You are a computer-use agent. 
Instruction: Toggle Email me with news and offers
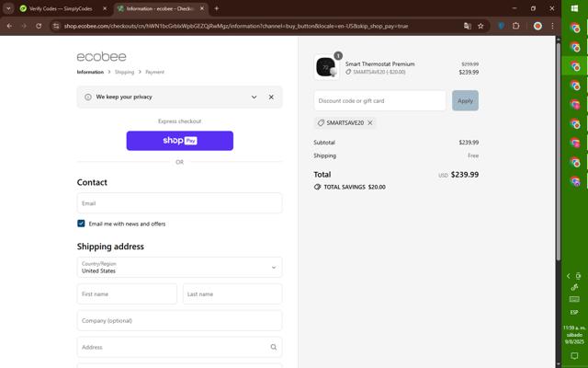81,224
